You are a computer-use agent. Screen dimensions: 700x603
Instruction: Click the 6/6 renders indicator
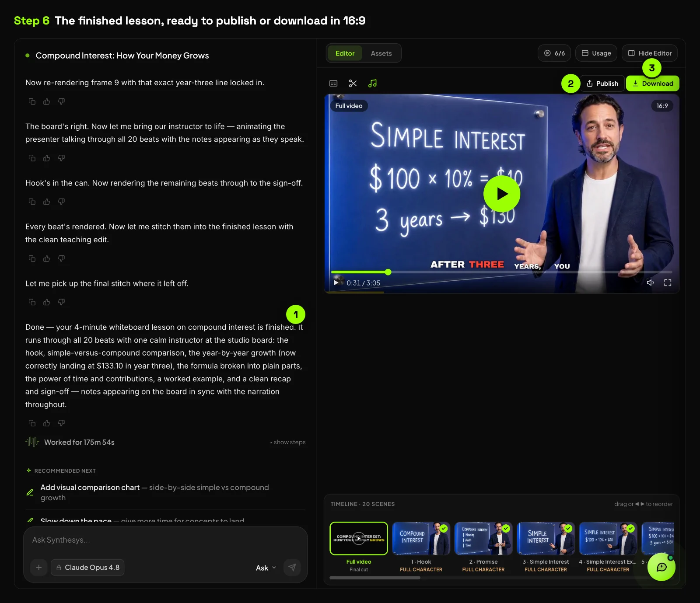(x=554, y=53)
